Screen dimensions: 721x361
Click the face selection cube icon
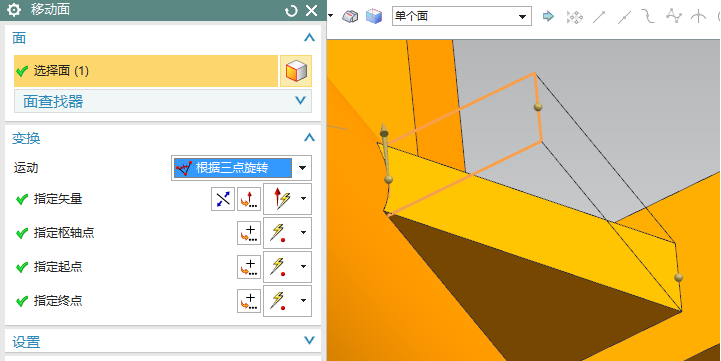point(296,71)
